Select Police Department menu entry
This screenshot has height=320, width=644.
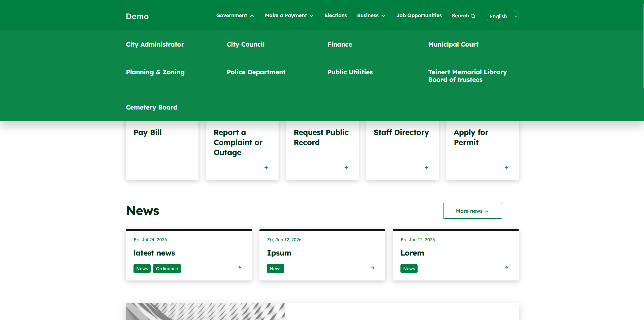point(256,72)
